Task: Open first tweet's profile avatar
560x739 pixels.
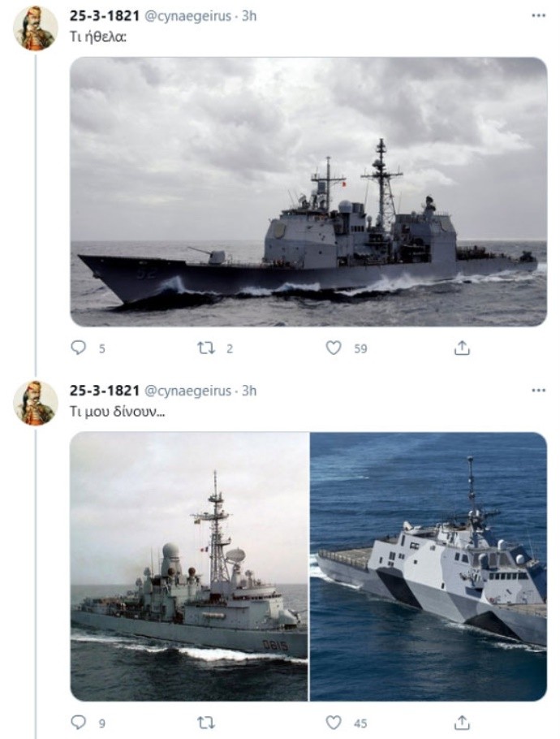Action: click(x=36, y=28)
